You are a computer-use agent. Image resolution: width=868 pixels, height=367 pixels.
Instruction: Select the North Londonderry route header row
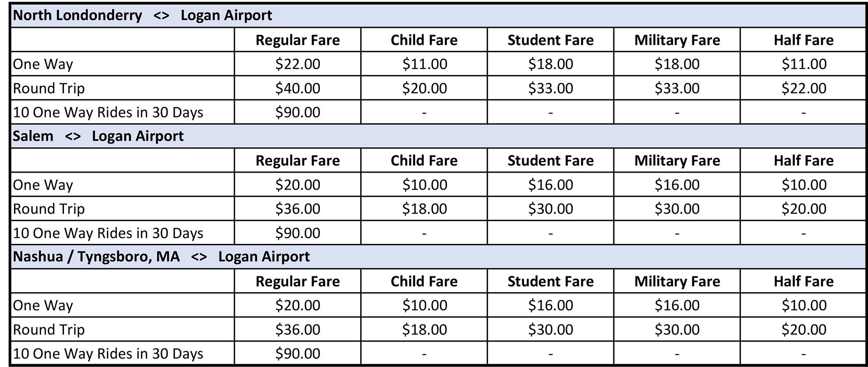(438, 15)
